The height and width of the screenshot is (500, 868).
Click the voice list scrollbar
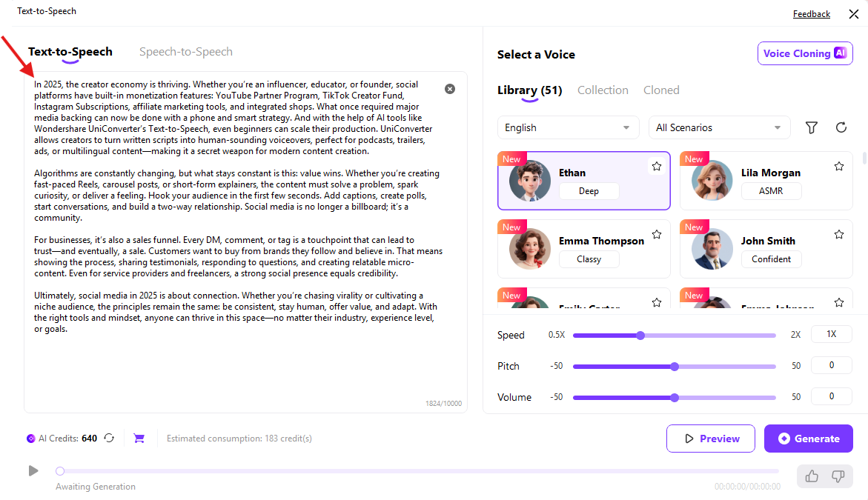click(864, 159)
